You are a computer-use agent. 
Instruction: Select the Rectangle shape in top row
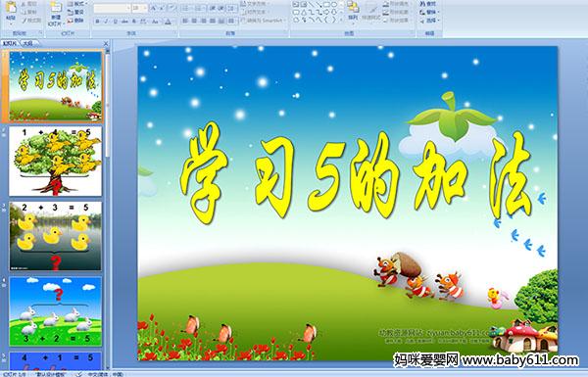click(326, 5)
